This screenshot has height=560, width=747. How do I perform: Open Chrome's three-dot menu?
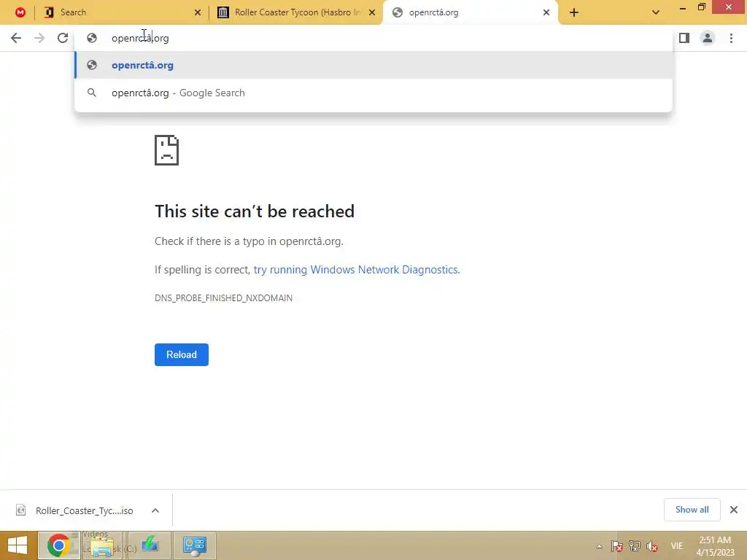coord(731,38)
